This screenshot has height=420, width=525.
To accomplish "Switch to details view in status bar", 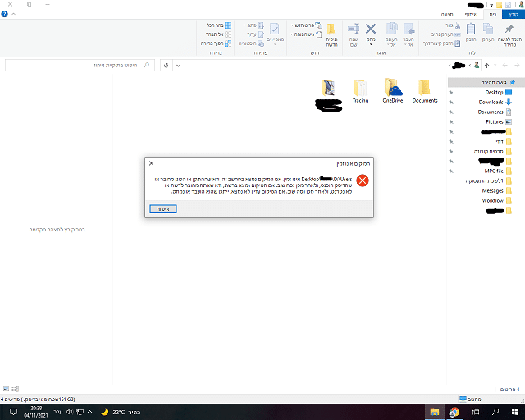I will coord(16,389).
